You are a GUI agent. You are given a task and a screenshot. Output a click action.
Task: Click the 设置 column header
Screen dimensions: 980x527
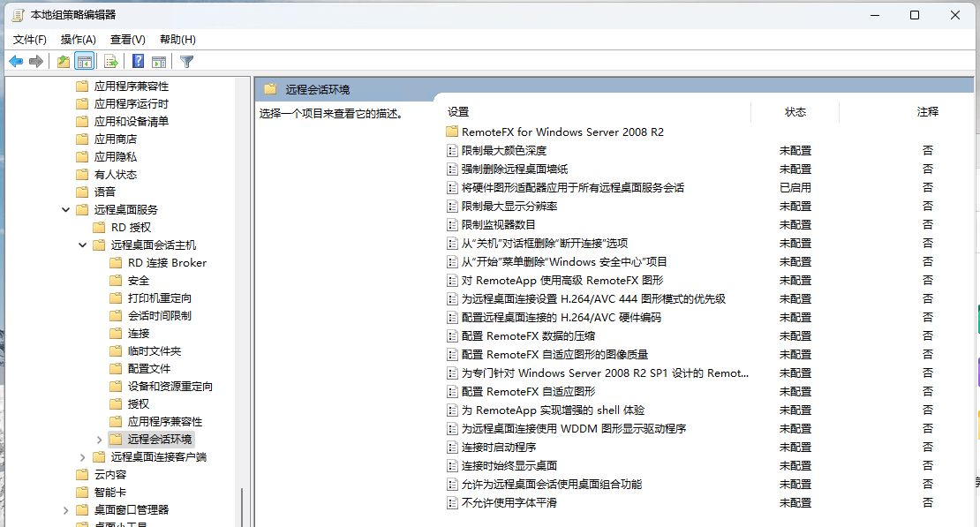(458, 112)
